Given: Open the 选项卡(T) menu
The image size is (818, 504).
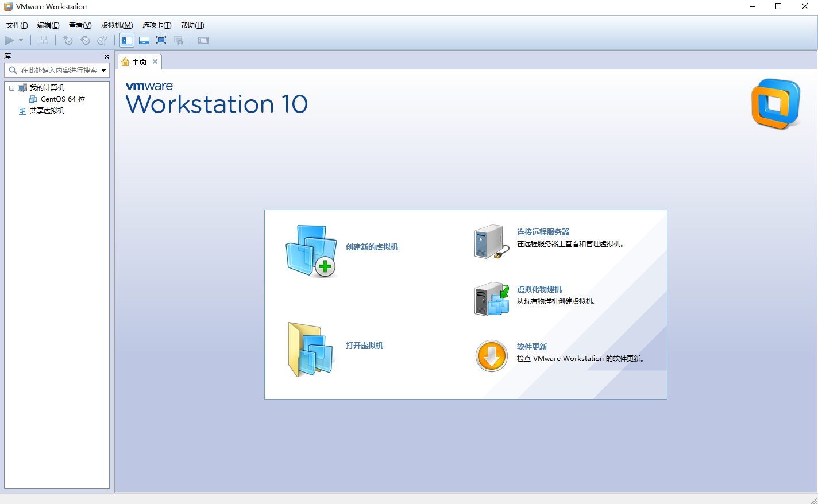Looking at the screenshot, I should 157,25.
